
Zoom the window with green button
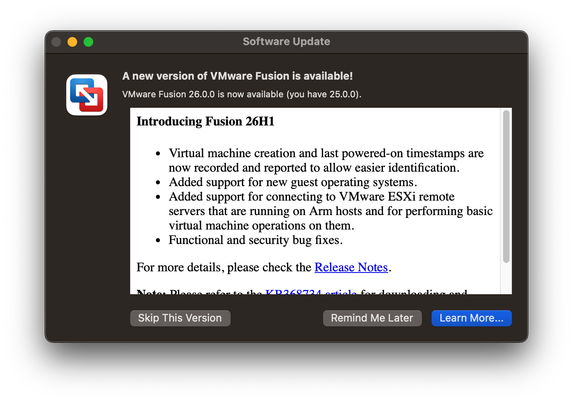pyautogui.click(x=88, y=42)
